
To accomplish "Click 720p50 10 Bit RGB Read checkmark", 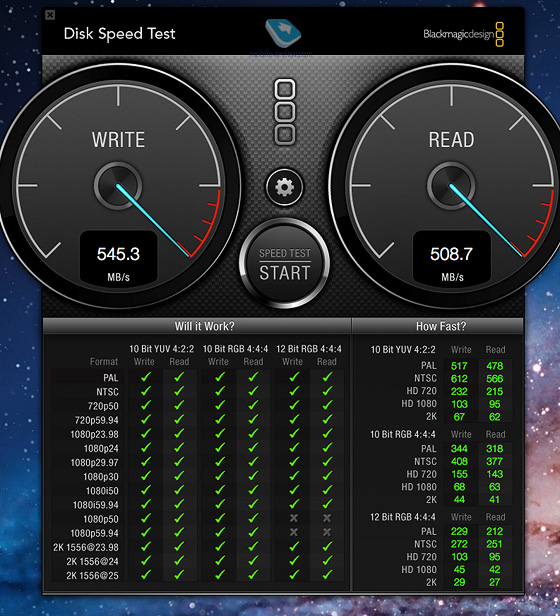I will coord(253,405).
